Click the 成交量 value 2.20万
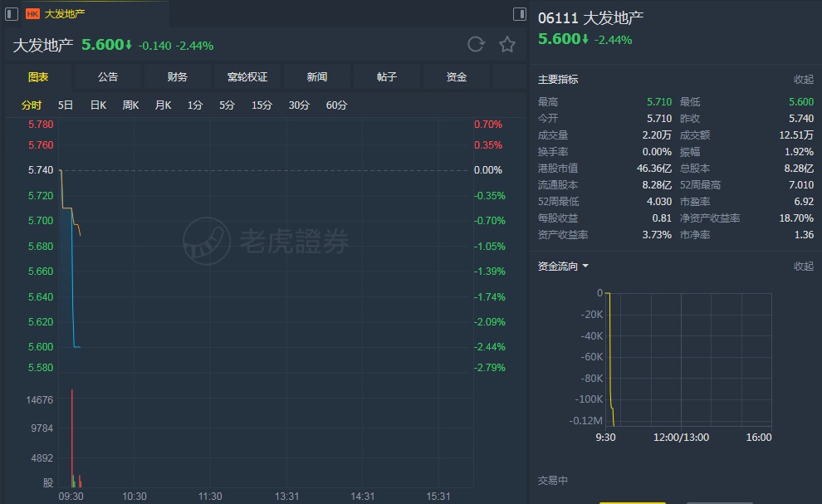Image resolution: width=822 pixels, height=504 pixels. tap(657, 135)
